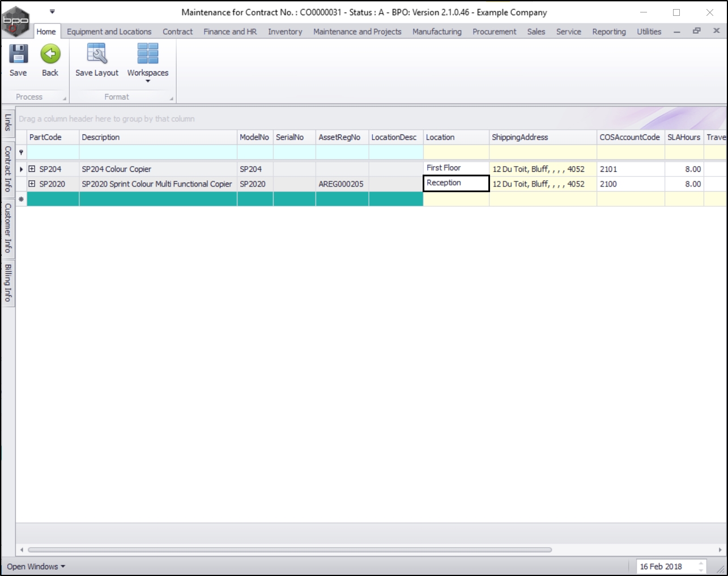The height and width of the screenshot is (576, 728).
Task: Open the Workspaces grid icon
Action: 148,53
